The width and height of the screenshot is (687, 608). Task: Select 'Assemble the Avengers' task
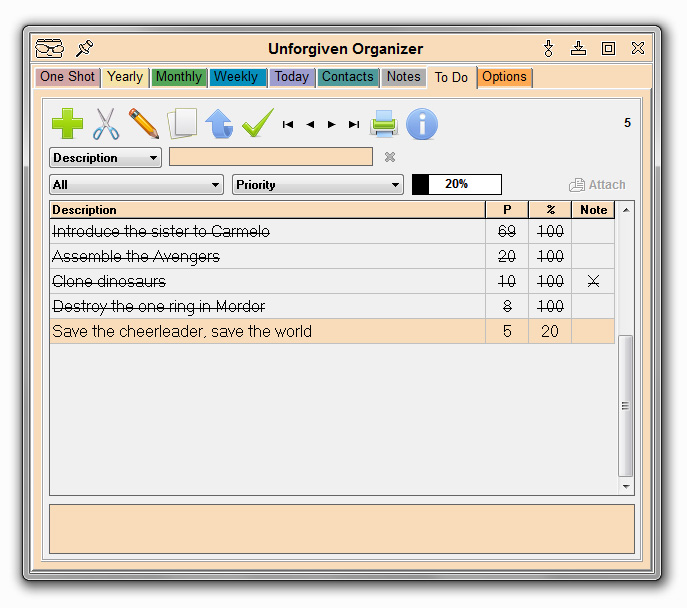click(332, 256)
